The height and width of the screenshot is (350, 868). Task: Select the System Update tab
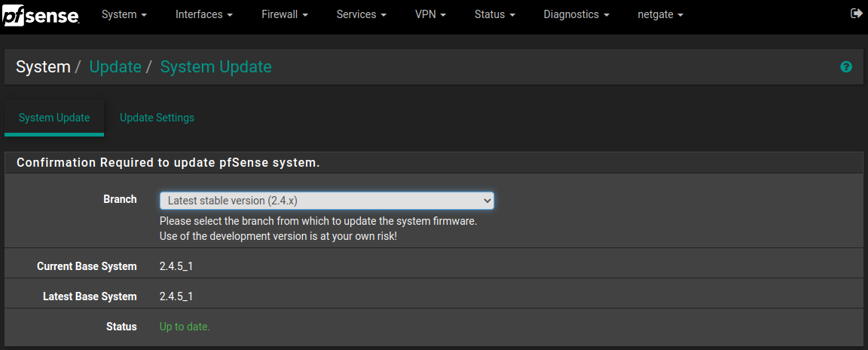tap(54, 118)
